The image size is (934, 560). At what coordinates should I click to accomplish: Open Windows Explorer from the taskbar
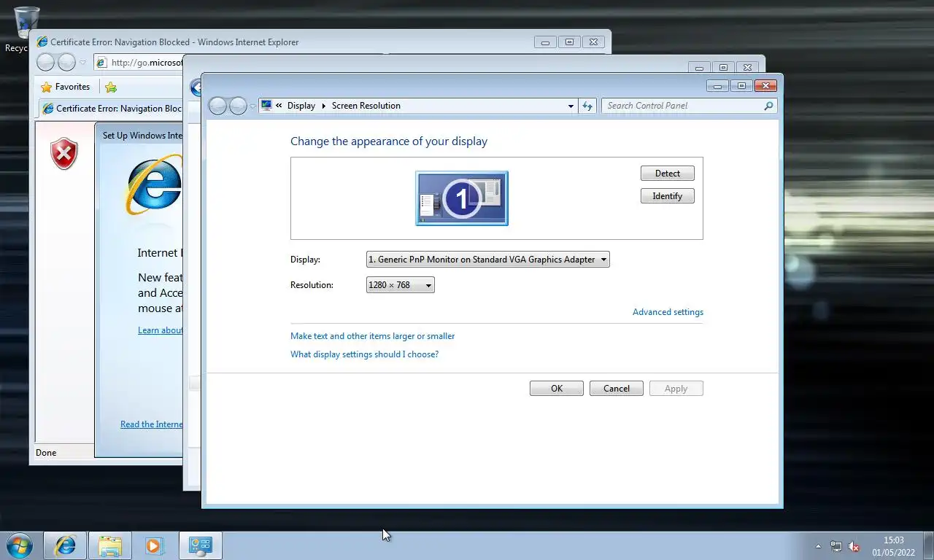110,545
